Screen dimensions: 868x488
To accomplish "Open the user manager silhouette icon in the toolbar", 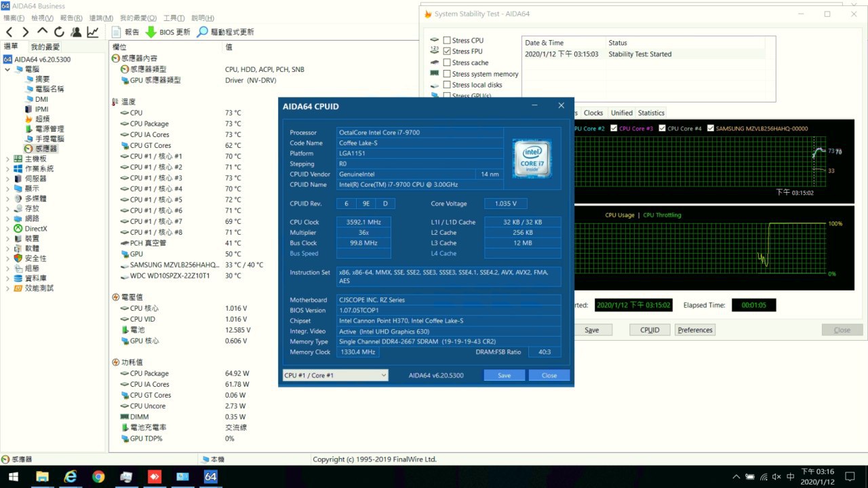I will [x=76, y=32].
